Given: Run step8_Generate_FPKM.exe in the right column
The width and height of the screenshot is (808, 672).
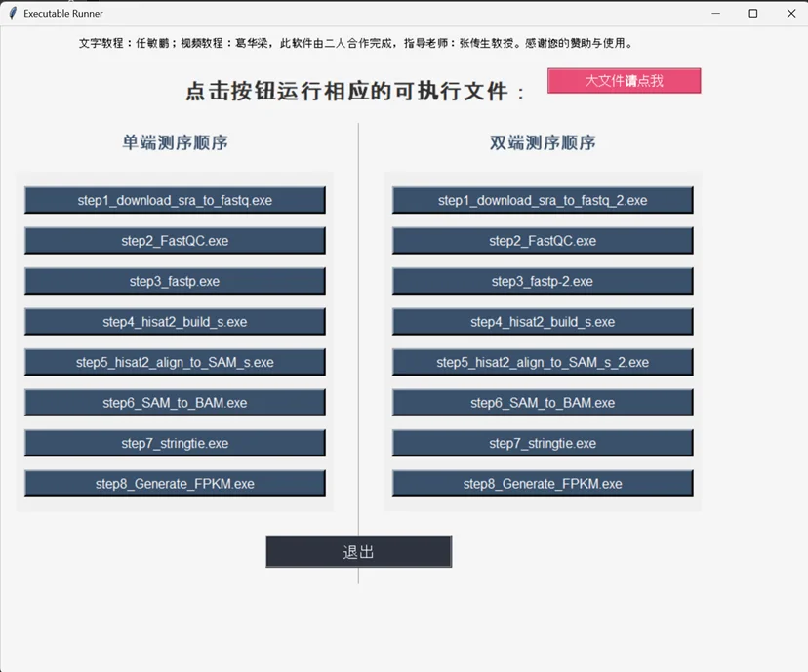Looking at the screenshot, I should click(542, 483).
